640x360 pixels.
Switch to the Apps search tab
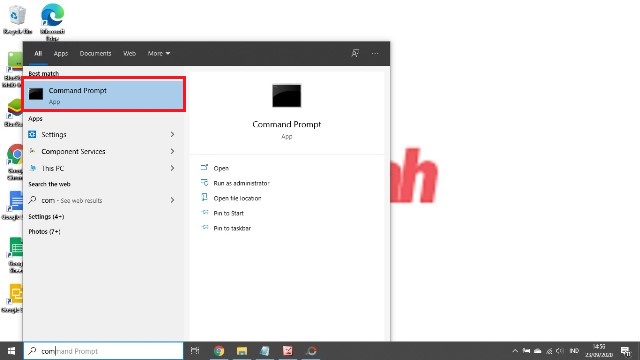[x=61, y=53]
